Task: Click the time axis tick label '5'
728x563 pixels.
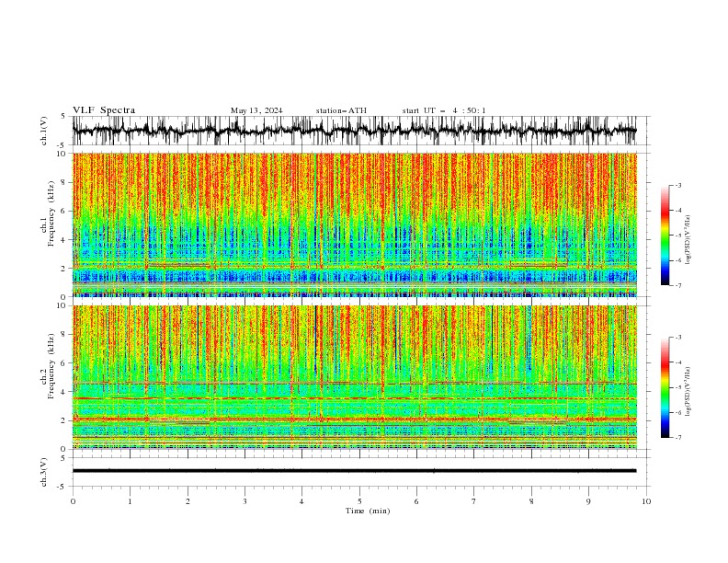Action: coord(359,501)
